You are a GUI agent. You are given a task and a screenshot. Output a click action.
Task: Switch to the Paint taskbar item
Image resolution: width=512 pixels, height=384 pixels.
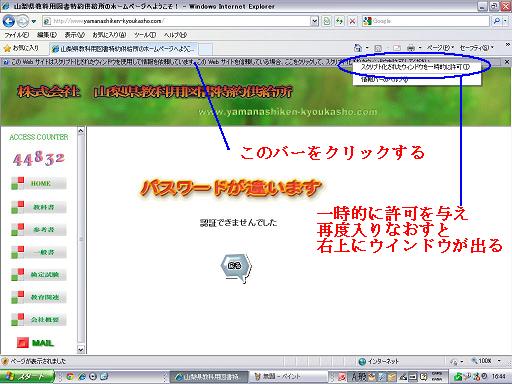tap(287, 377)
